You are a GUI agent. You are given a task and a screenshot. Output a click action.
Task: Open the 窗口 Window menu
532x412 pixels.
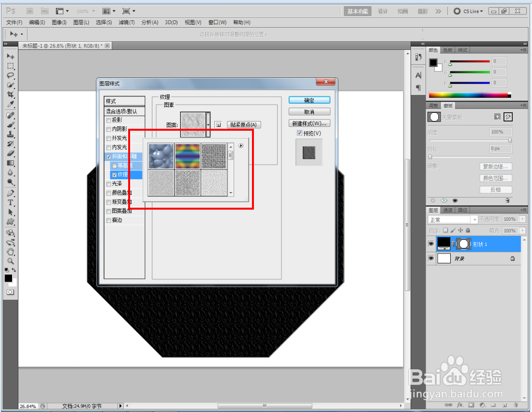coord(218,22)
